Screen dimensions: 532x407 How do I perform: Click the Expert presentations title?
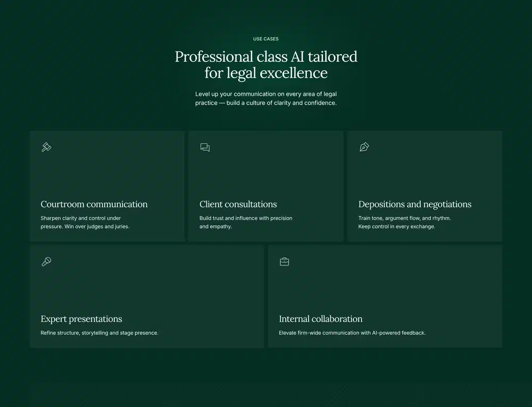[81, 319]
